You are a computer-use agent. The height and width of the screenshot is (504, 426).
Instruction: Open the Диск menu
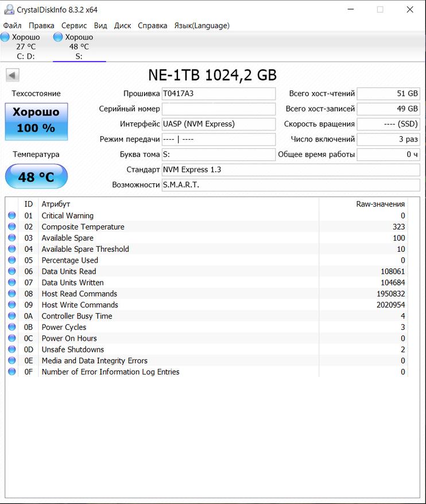[122, 25]
